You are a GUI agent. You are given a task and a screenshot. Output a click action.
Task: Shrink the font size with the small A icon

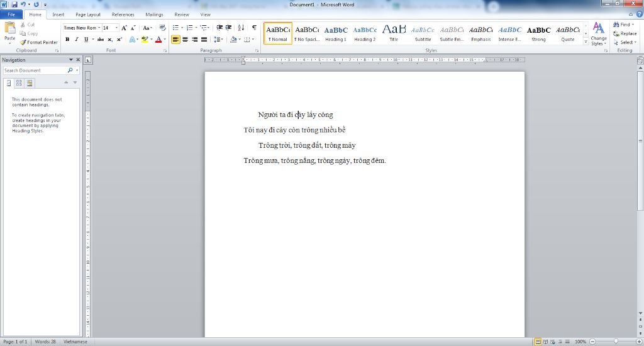tap(133, 28)
